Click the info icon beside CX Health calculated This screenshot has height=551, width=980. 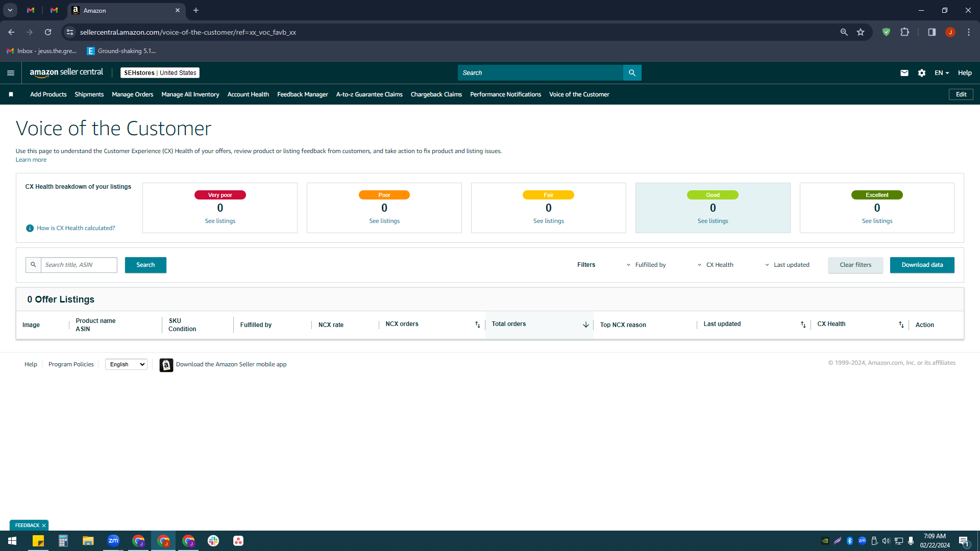[x=30, y=228]
